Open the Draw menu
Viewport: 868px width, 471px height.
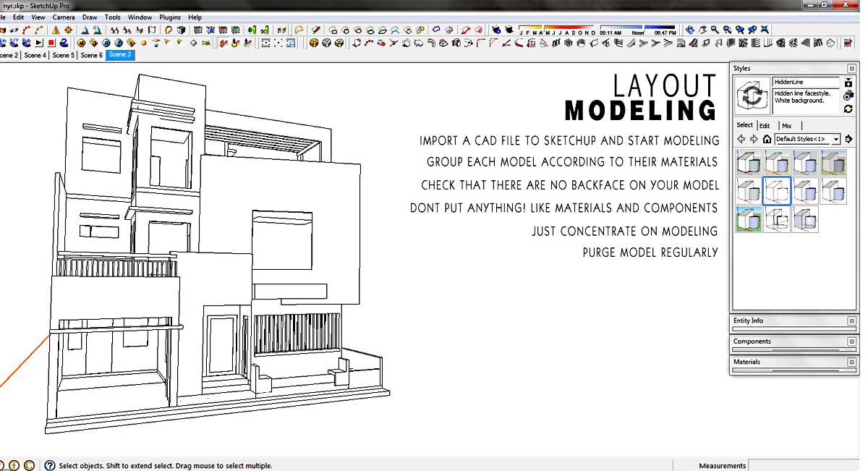[x=90, y=17]
